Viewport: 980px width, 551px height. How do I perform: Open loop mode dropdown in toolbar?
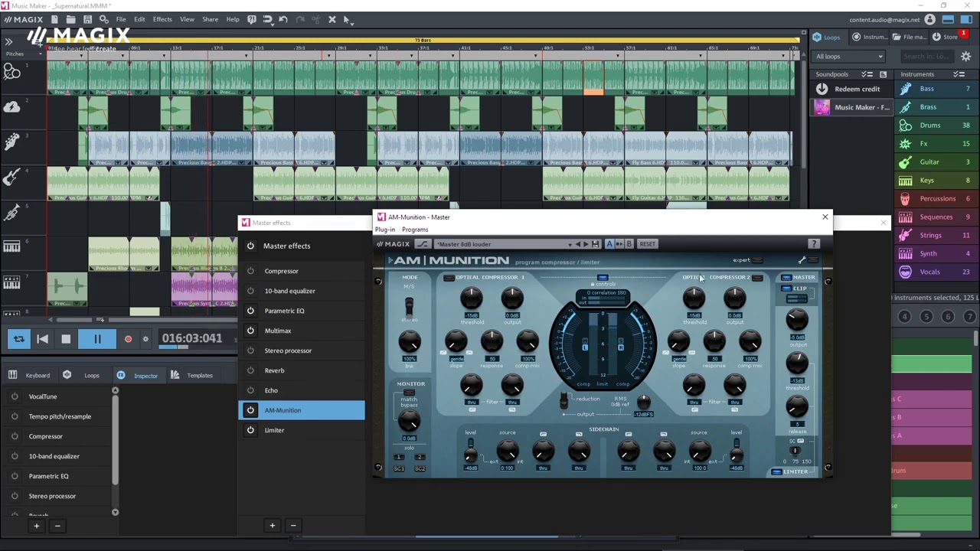[x=267, y=19]
